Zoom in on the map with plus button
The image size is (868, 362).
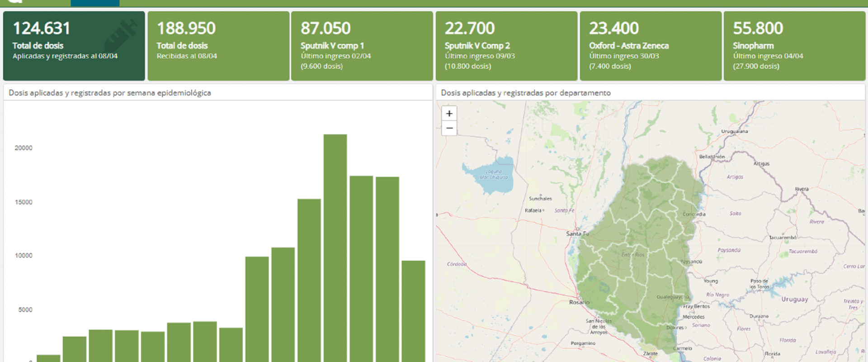click(x=449, y=114)
